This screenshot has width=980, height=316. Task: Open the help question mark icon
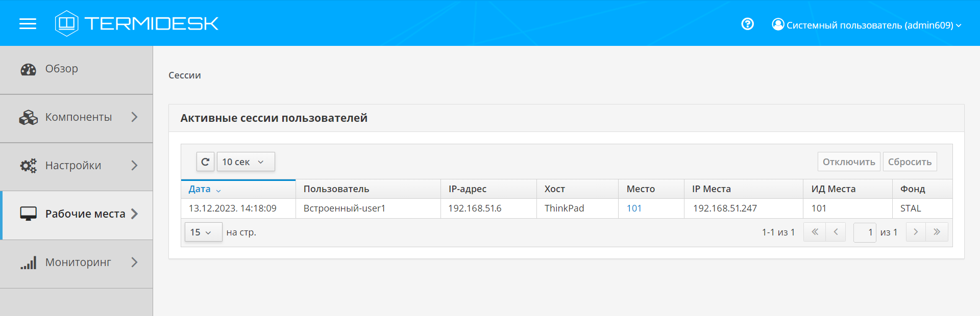[x=747, y=24]
